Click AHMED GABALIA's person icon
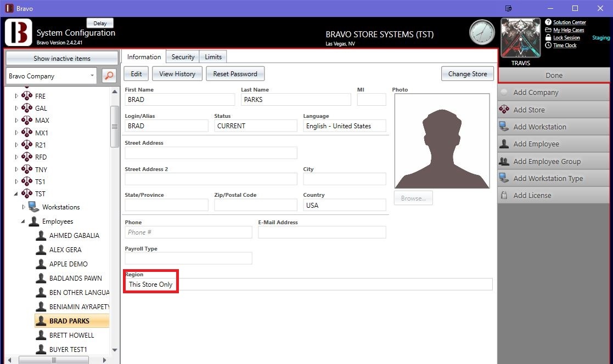This screenshot has width=613, height=364. point(41,235)
